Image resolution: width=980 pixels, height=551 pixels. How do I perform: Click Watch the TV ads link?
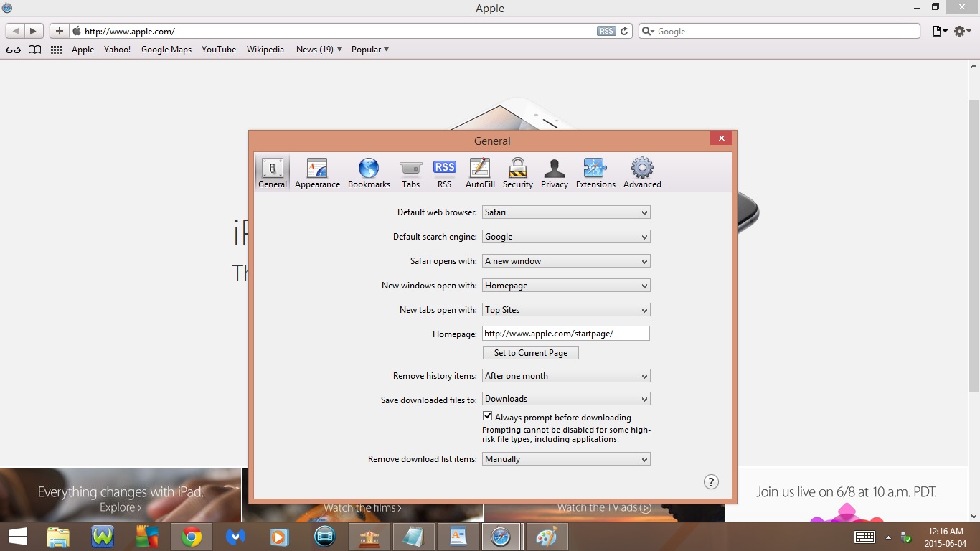click(604, 508)
